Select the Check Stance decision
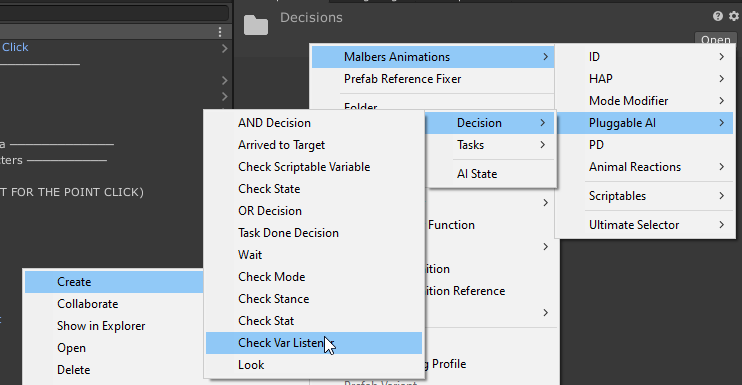Screen dimensions: 742x385 click(314, 299)
